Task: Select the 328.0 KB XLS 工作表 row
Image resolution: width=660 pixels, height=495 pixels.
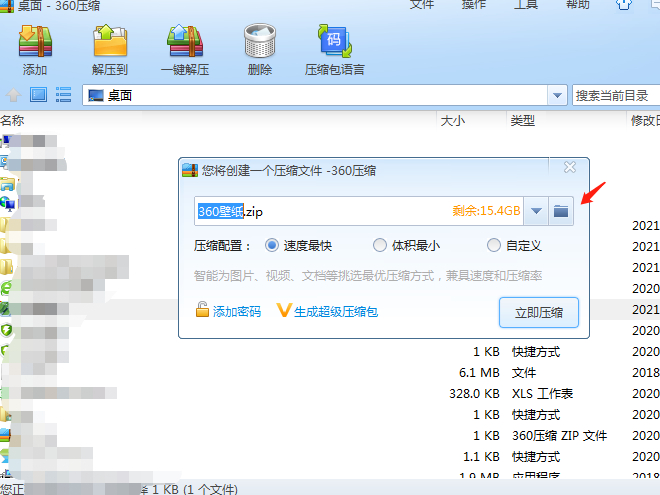Action: (x=330, y=394)
